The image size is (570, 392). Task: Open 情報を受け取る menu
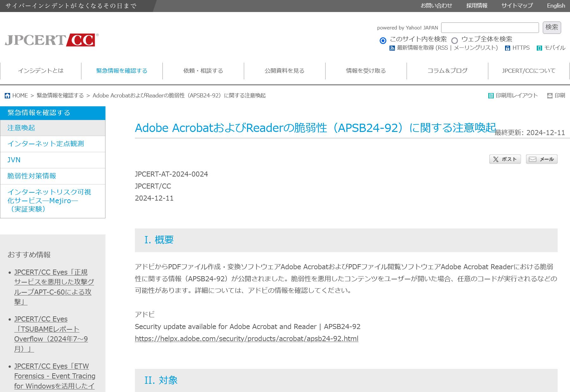point(366,71)
